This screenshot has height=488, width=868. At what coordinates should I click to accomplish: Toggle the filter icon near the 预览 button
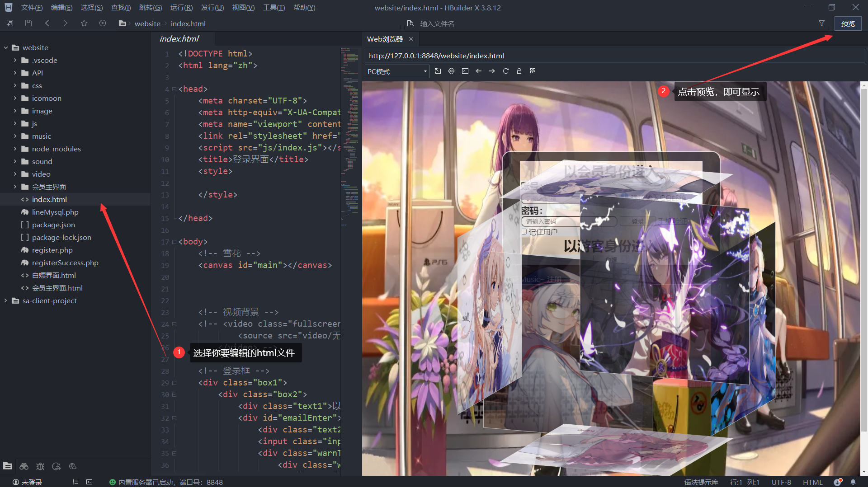pyautogui.click(x=821, y=23)
